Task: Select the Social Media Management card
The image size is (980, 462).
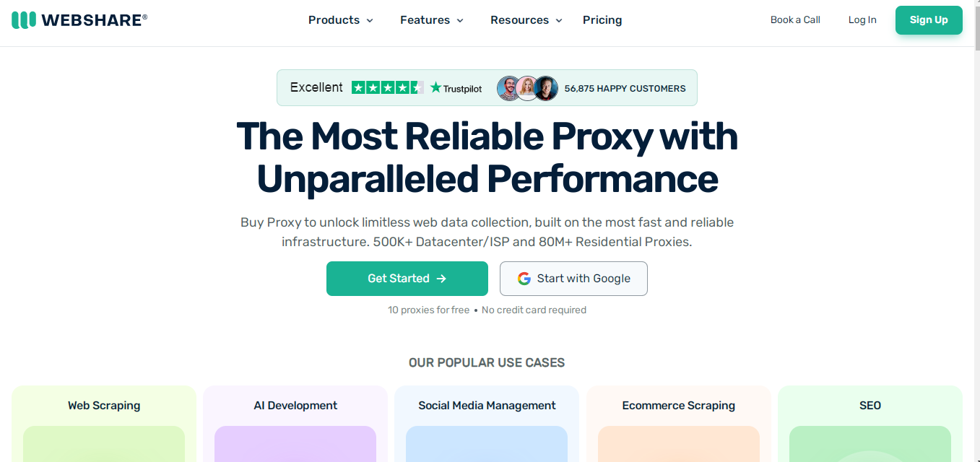Action: tap(487, 424)
